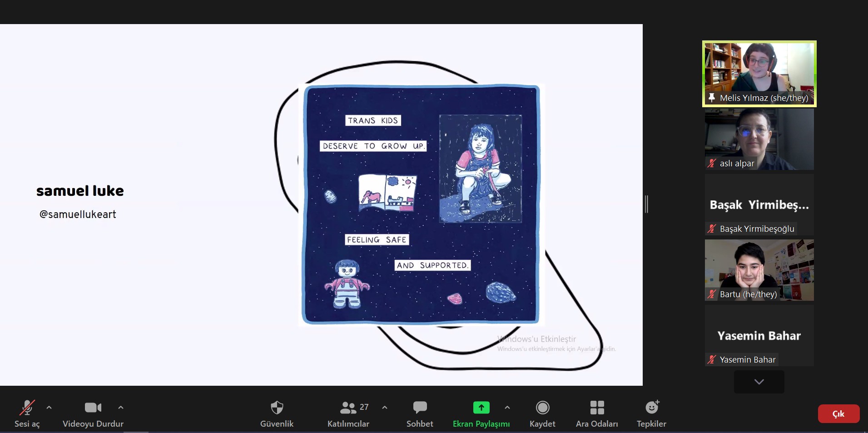The width and height of the screenshot is (868, 433).
Task: Select Bartu (he/they) video thumbnail
Action: click(759, 270)
